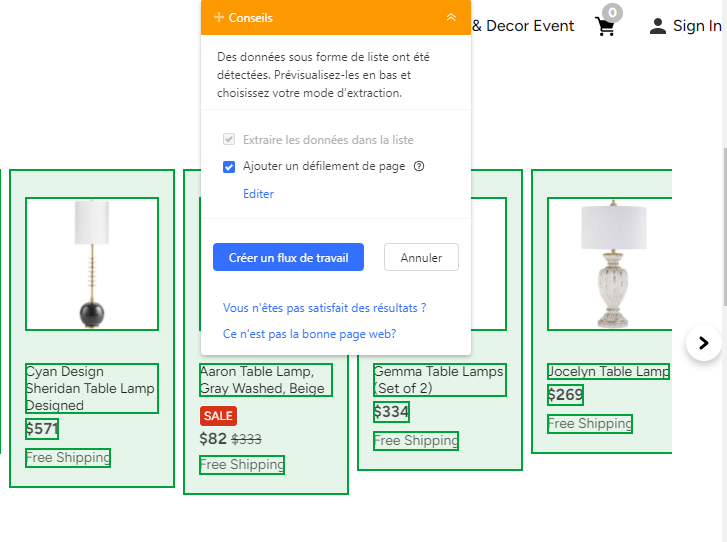Click the red SALE badge
This screenshot has width=727, height=542.
(218, 415)
